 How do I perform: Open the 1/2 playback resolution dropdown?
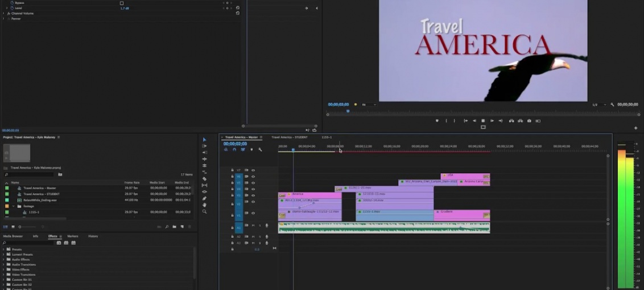tap(599, 105)
